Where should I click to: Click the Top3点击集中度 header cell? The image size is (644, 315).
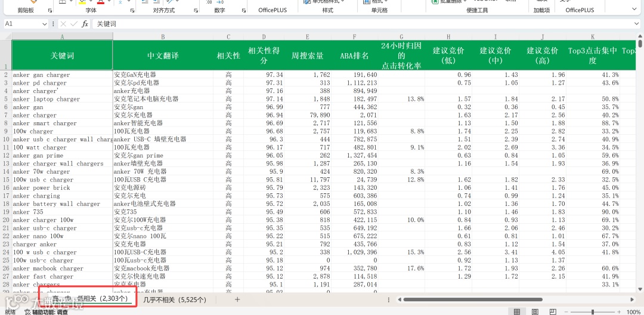(x=593, y=55)
